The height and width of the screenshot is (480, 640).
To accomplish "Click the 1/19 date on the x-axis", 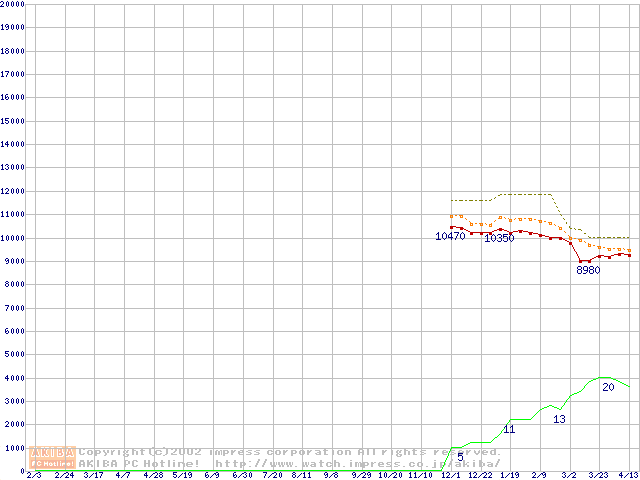I will pos(509,475).
